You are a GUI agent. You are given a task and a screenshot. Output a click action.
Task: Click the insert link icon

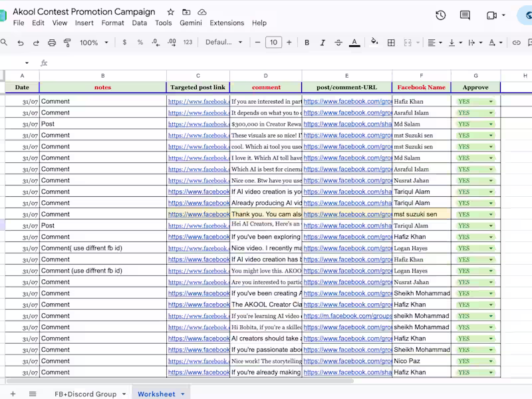point(517,43)
